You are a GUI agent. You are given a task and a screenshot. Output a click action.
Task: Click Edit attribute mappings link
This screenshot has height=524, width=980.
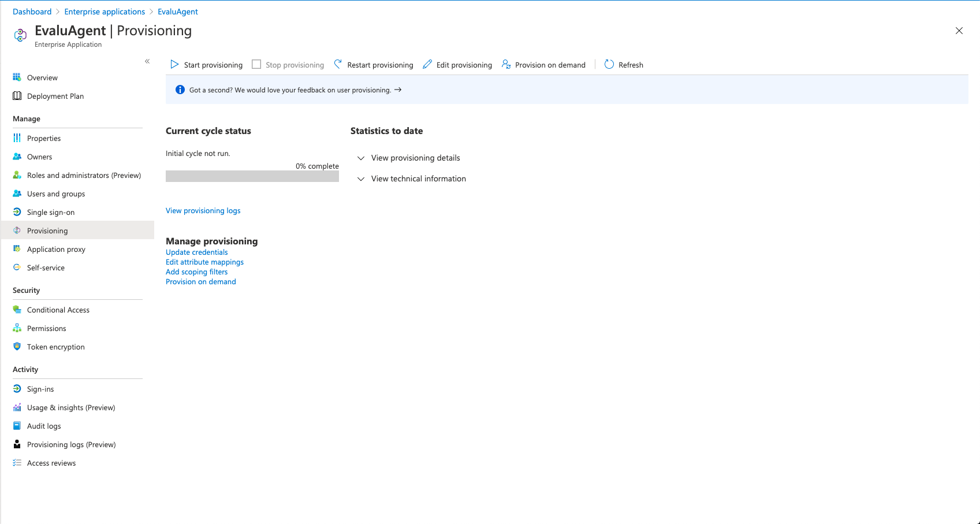(204, 262)
